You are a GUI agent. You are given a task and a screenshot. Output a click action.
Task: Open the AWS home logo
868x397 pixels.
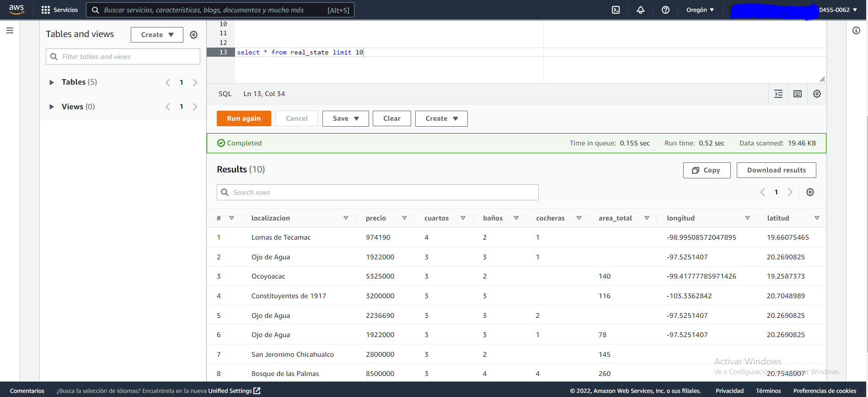(16, 10)
